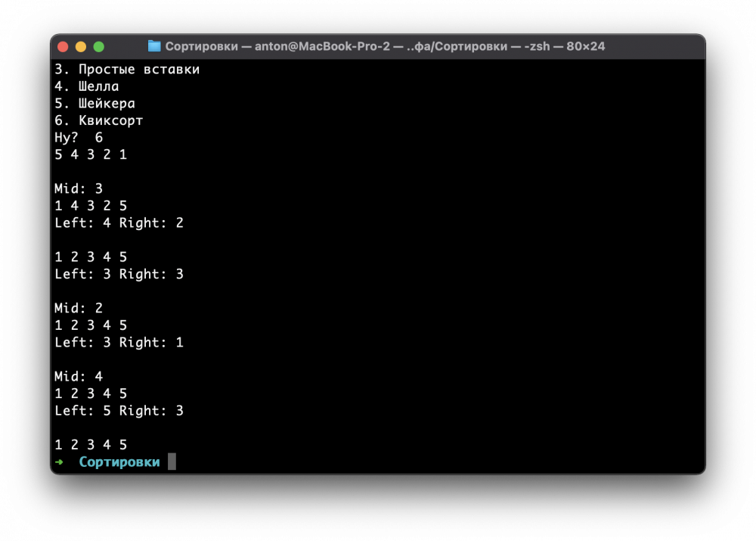Click the 'Left: 3 Right: 3' output line
This screenshot has height=541, width=756.
point(119,274)
